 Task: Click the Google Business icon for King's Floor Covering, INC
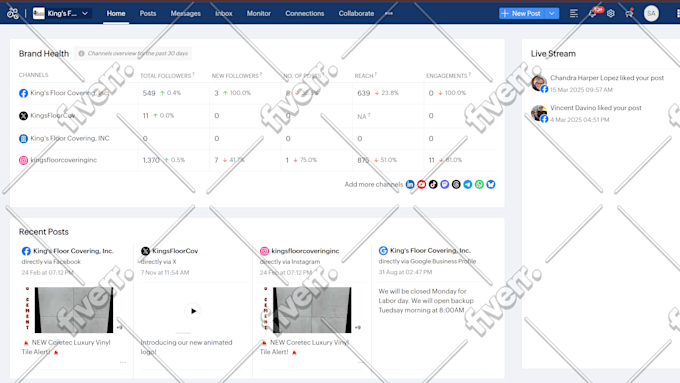23,138
